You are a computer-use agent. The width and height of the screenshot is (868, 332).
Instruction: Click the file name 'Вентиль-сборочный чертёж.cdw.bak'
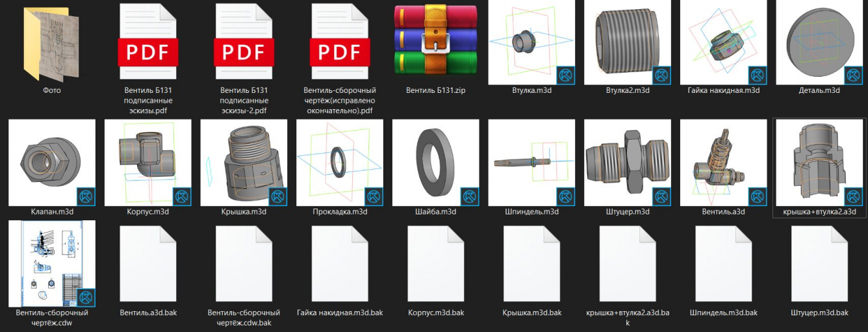point(244,318)
